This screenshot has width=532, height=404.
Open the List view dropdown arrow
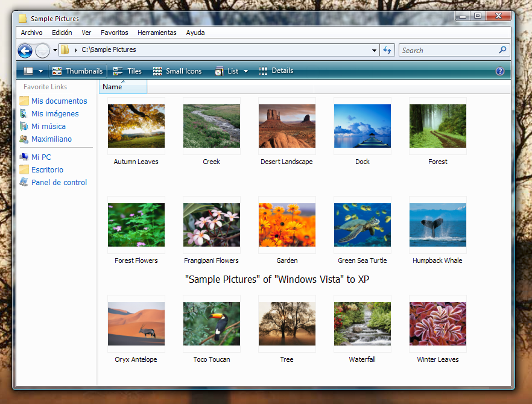pyautogui.click(x=246, y=71)
